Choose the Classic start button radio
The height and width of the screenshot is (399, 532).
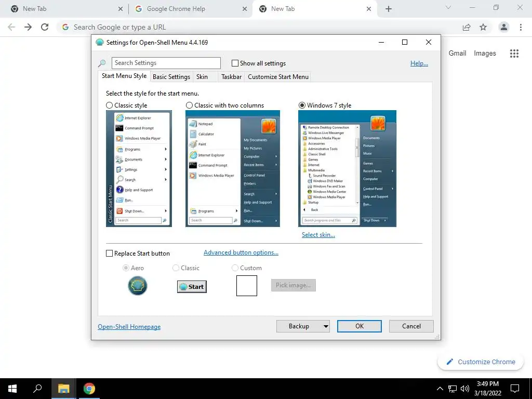[x=176, y=268]
